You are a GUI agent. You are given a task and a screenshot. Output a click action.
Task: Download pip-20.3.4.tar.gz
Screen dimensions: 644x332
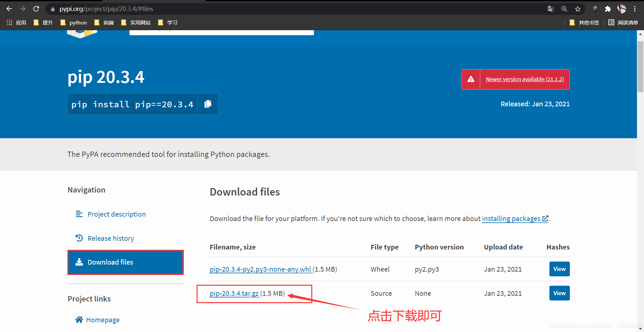click(234, 293)
